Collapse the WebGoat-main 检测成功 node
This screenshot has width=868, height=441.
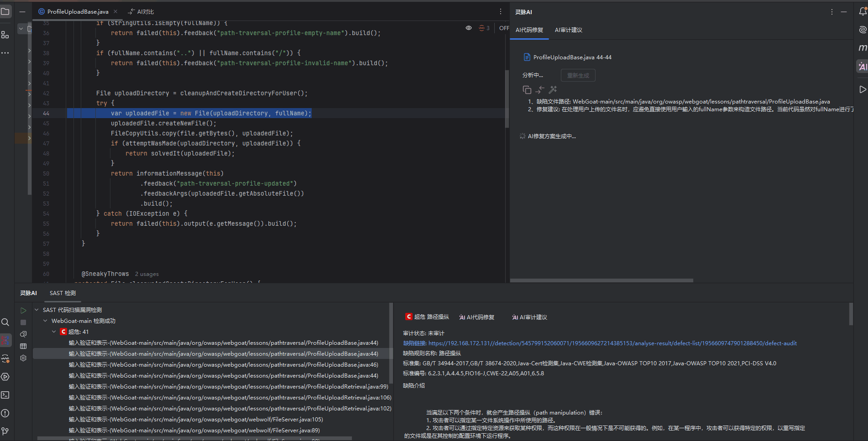point(45,321)
